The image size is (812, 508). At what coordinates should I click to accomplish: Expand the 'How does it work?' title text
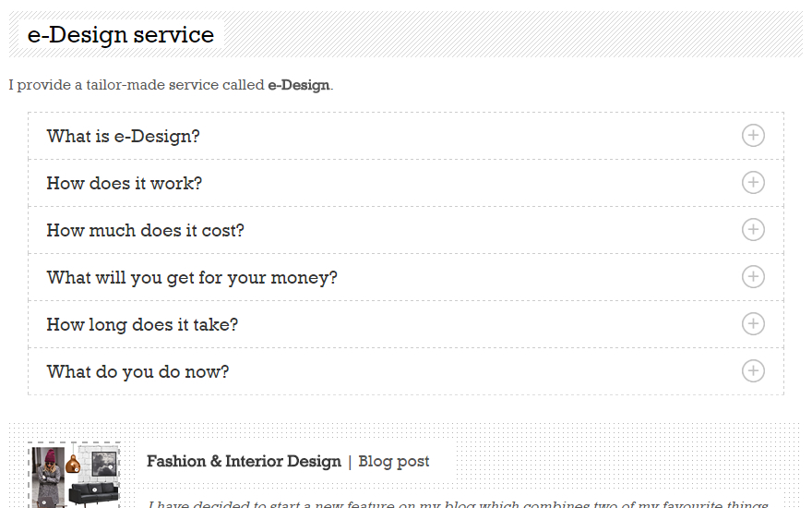click(125, 184)
